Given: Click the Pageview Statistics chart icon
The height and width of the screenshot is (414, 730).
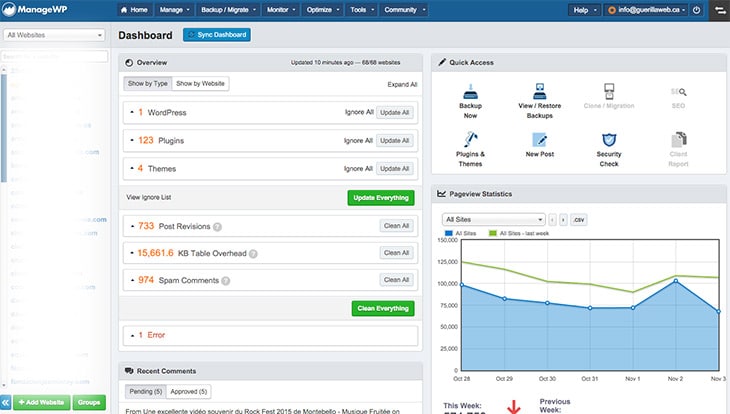Looking at the screenshot, I should tap(441, 193).
